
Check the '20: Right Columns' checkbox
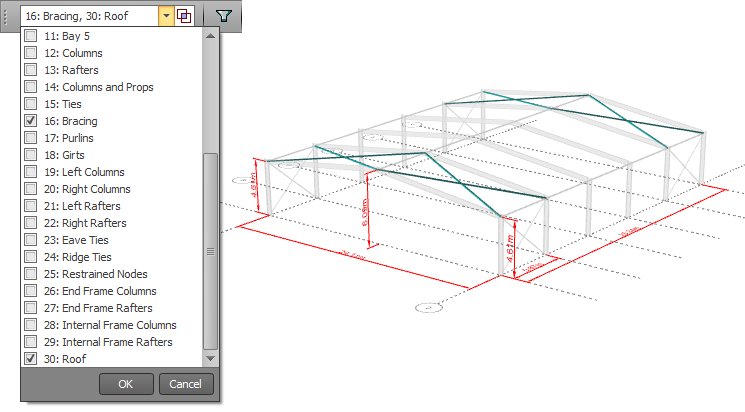point(30,189)
